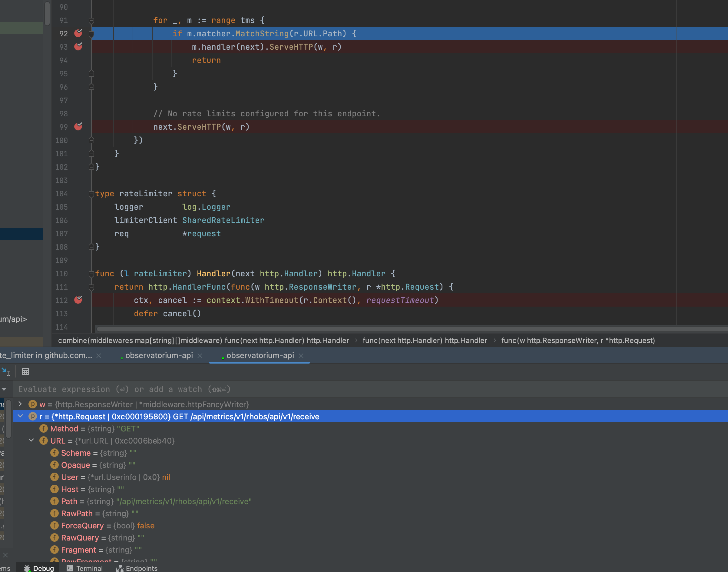
Task: Navigate via the combine(middlewares...) breadcrumb
Action: [x=203, y=340]
